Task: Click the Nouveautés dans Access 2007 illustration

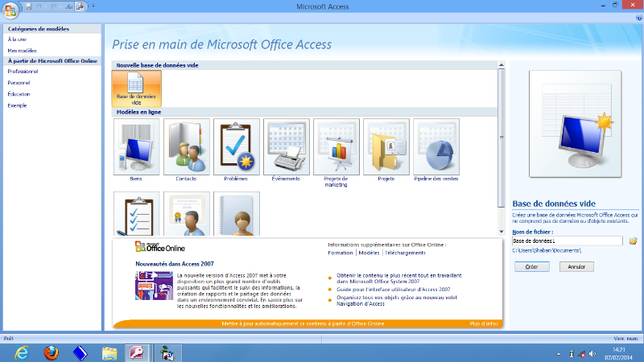Action: click(154, 286)
